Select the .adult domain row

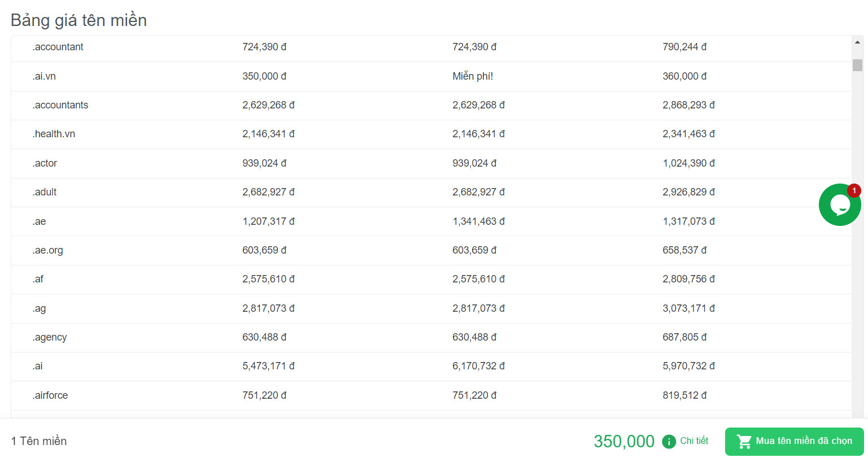click(431, 192)
